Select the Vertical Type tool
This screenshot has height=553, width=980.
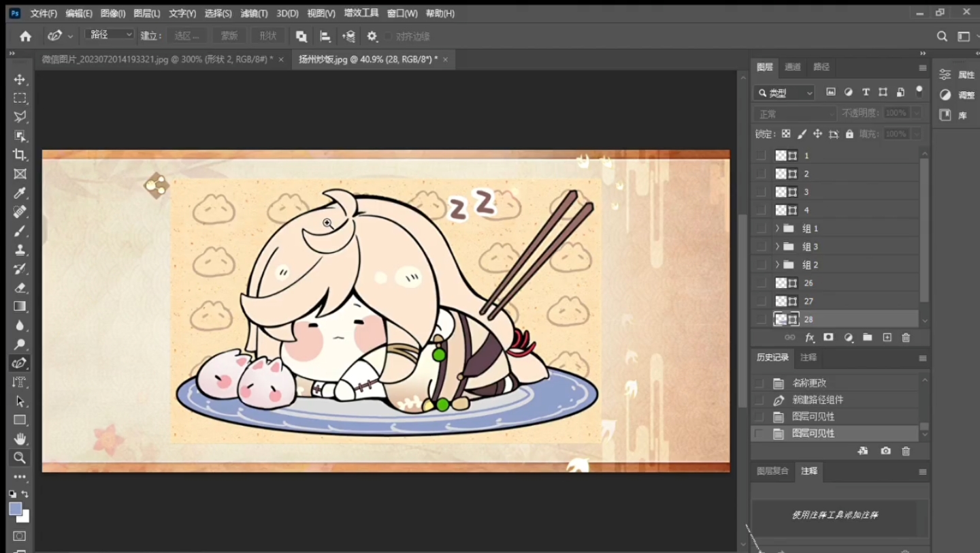[20, 382]
